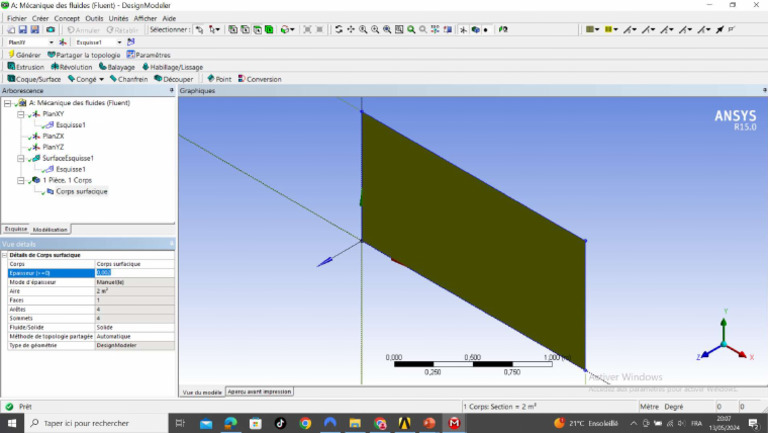Open TikTok from the taskbar
Image resolution: width=768 pixels, height=433 pixels.
click(280, 423)
